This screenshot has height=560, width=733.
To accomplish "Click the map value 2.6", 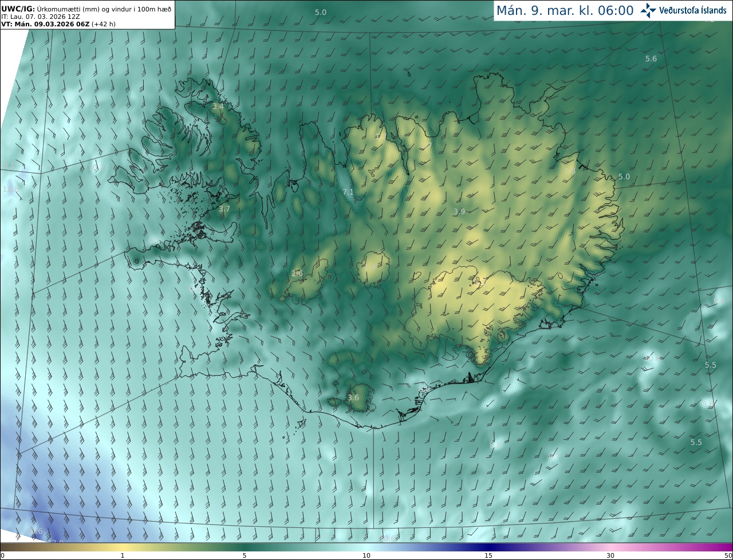I will (x=297, y=273).
